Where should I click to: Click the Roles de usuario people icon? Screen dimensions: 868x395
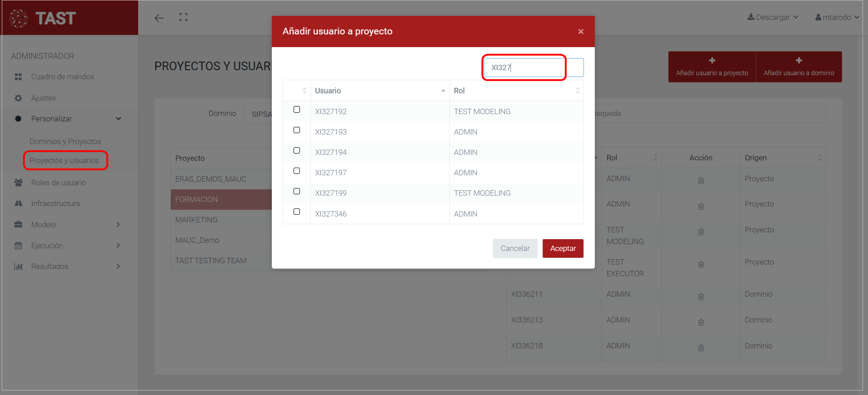pos(18,183)
